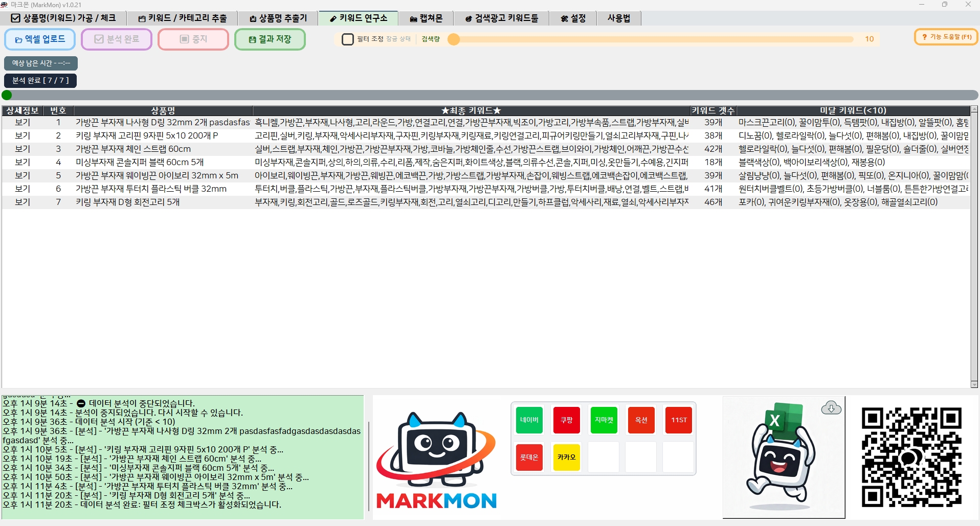Click the 지마켓 marketplace icon
Viewport: 980px width, 526px height.
[x=604, y=420]
